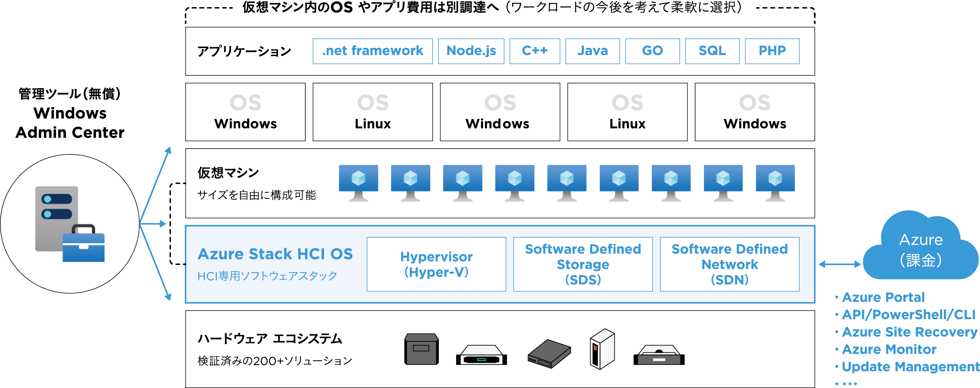This screenshot has width=980, height=388.
Task: Click the '仮想マシン内のOS やアプリ費用は別調達へ' header text
Action: click(x=371, y=7)
